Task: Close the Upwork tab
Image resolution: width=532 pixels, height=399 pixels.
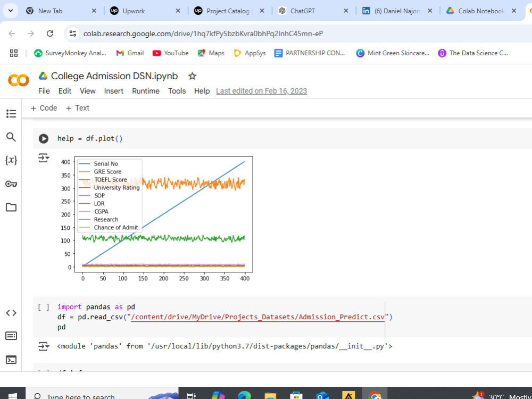Action: pyautogui.click(x=178, y=11)
